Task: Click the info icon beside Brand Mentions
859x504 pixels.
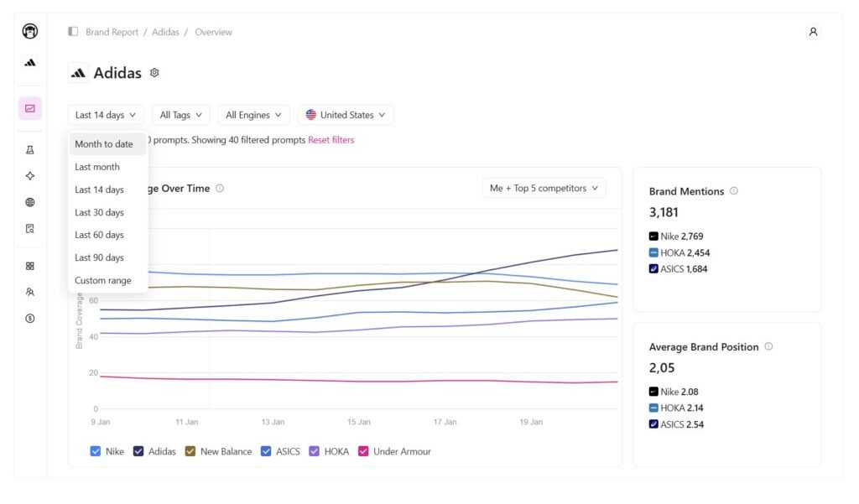Action: [x=734, y=191]
